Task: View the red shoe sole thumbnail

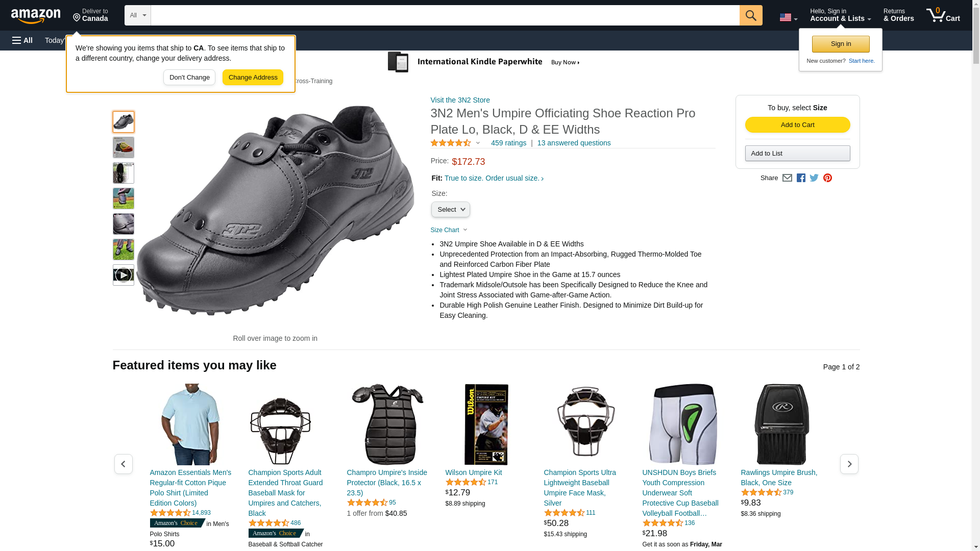Action: point(124,147)
